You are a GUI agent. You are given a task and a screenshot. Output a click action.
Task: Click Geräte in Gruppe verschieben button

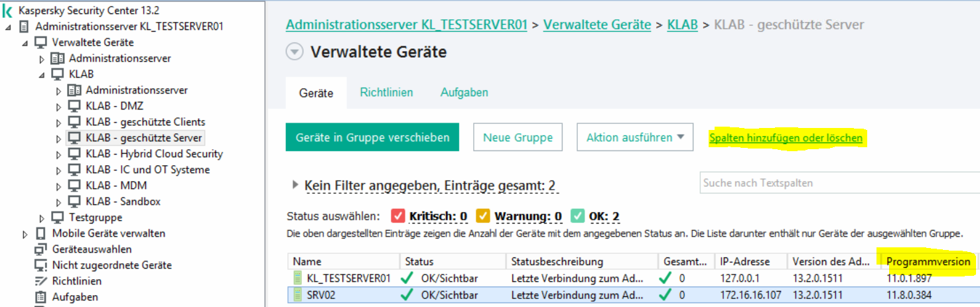tap(372, 138)
